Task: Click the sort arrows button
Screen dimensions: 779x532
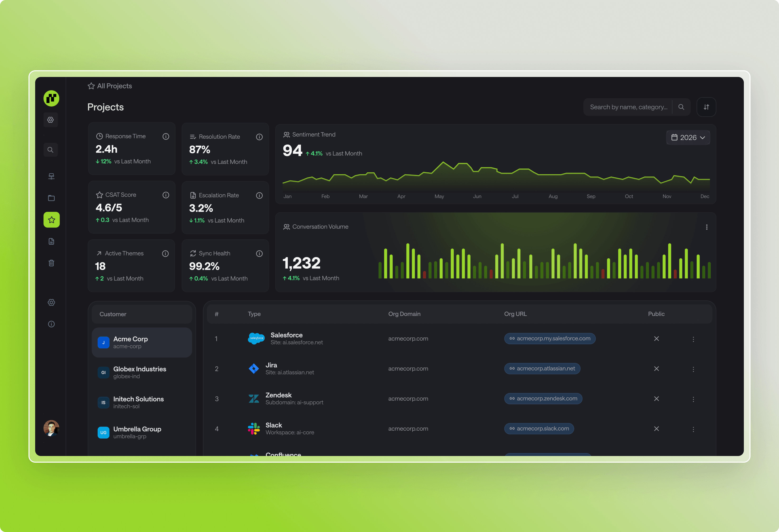Action: coord(706,107)
